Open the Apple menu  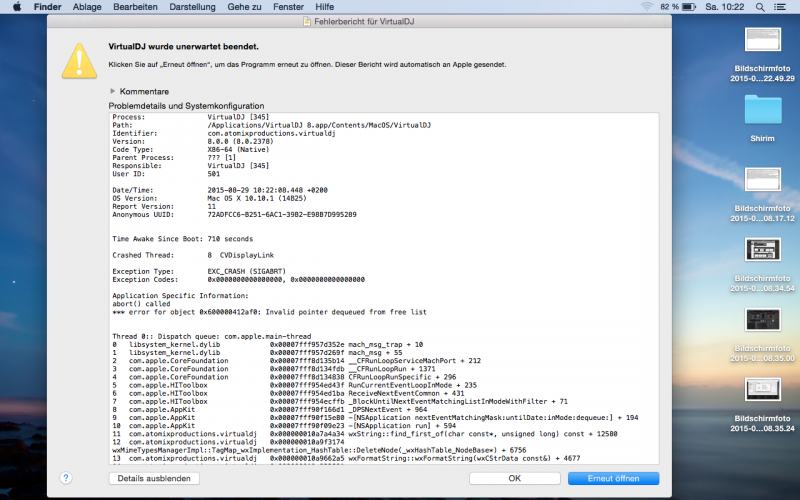coord(17,7)
